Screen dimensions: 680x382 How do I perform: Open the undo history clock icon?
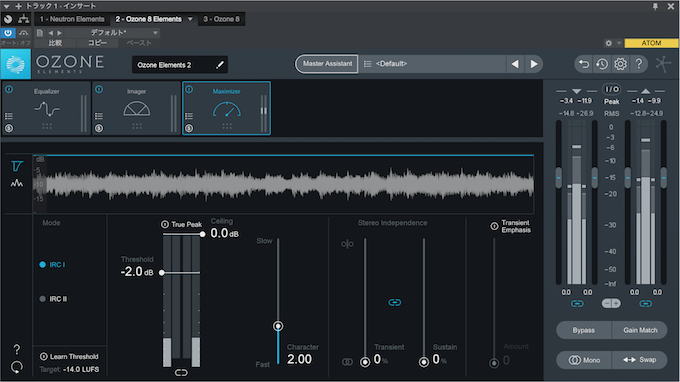(x=602, y=64)
